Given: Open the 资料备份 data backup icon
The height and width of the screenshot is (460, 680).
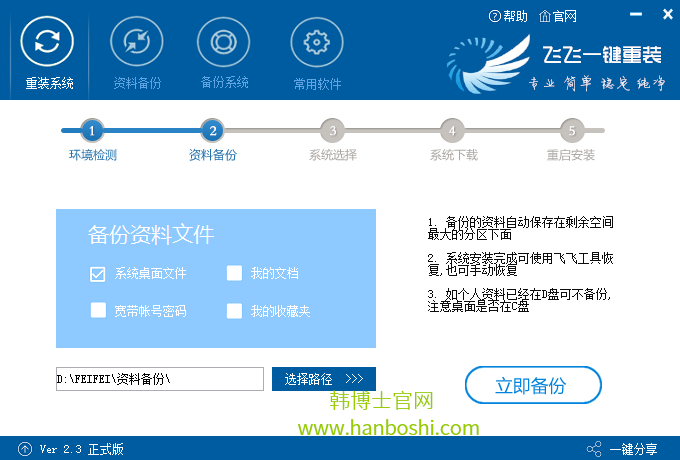Looking at the screenshot, I should [137, 43].
